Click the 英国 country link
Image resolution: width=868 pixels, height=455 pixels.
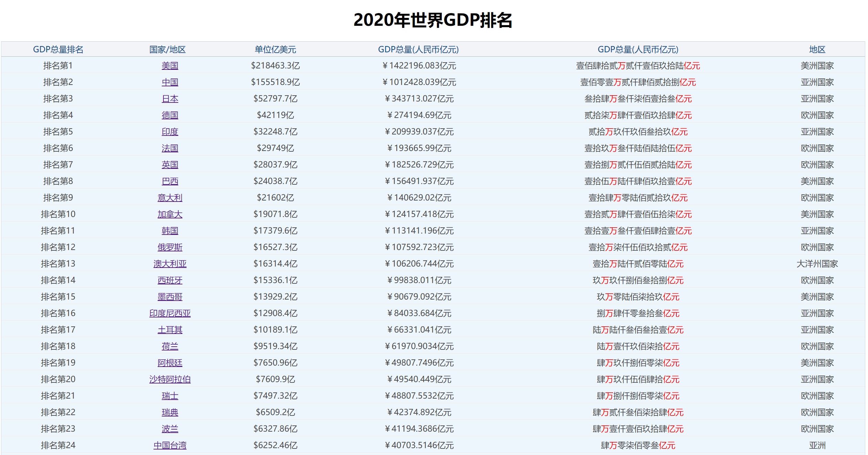click(170, 165)
